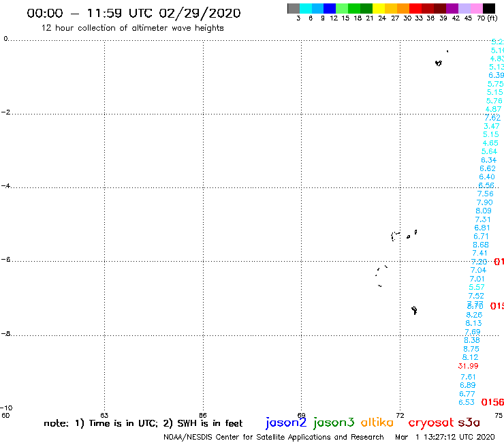Click the 4.87 wave height value
Image resolution: width=504 pixels, height=443 pixels.
(x=493, y=109)
